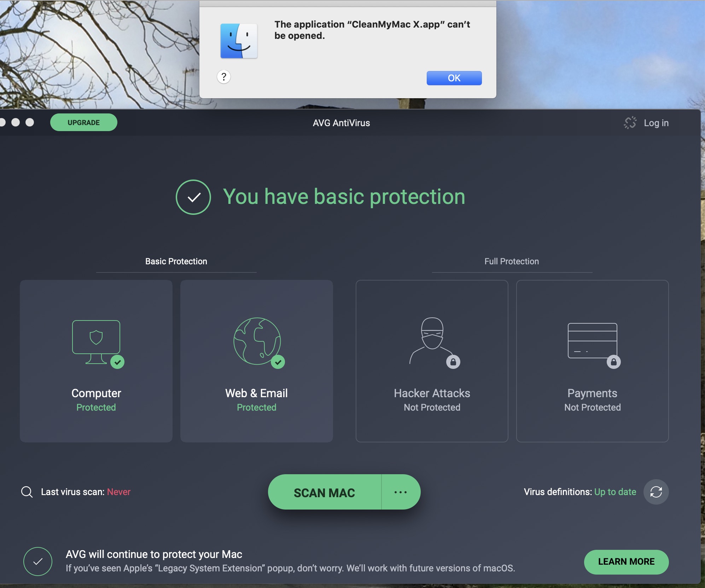
Task: Click the lock badge on Payments card
Action: pos(613,362)
